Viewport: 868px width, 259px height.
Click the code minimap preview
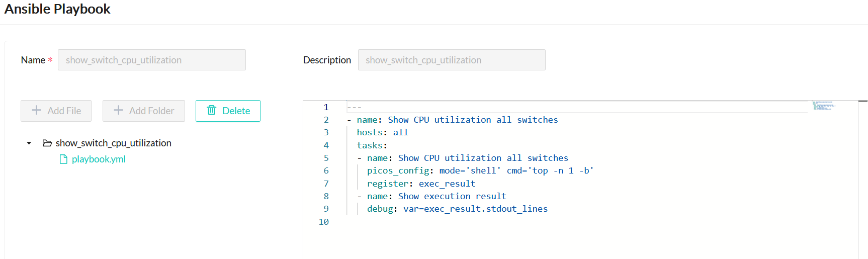(823, 106)
